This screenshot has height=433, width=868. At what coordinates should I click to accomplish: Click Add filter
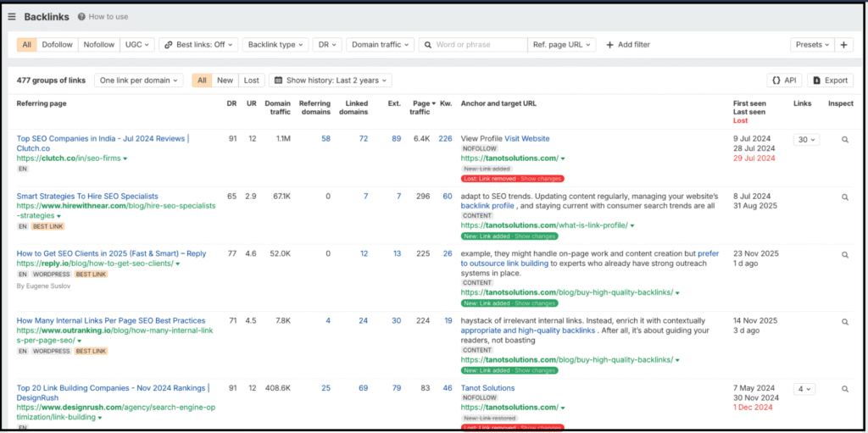[628, 45]
